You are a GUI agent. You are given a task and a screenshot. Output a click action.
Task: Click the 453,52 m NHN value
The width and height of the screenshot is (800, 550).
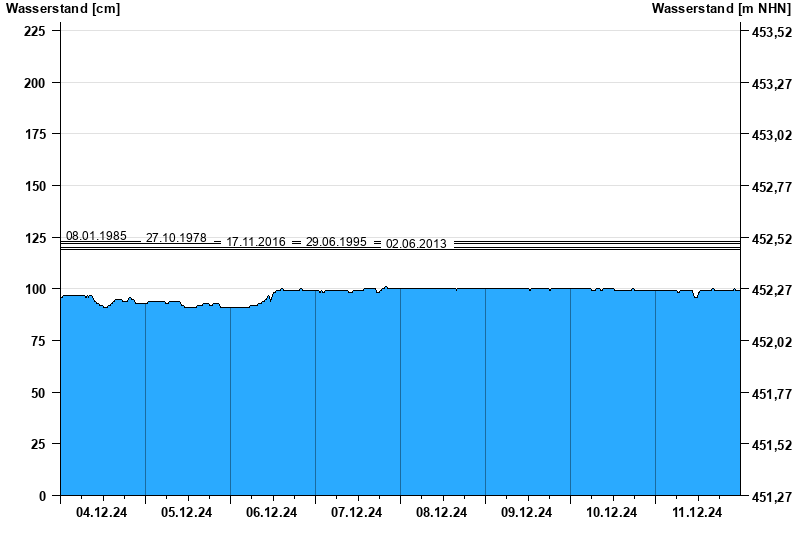click(x=772, y=33)
